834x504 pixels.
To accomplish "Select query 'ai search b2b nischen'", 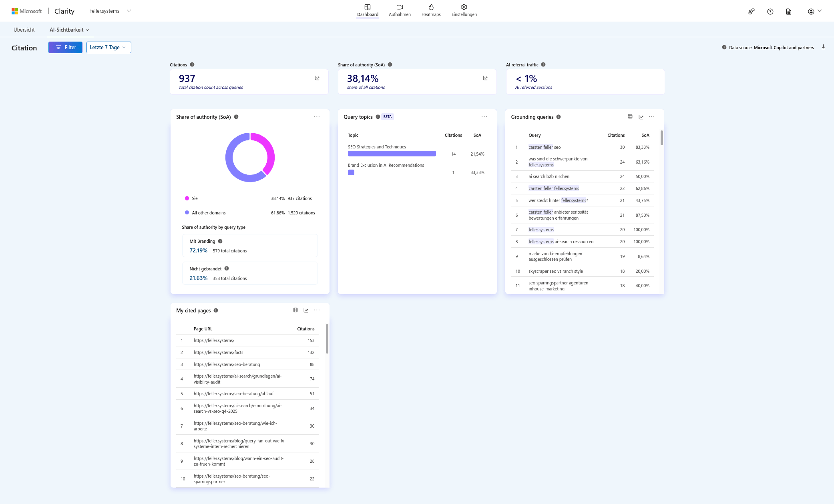I will point(583,176).
